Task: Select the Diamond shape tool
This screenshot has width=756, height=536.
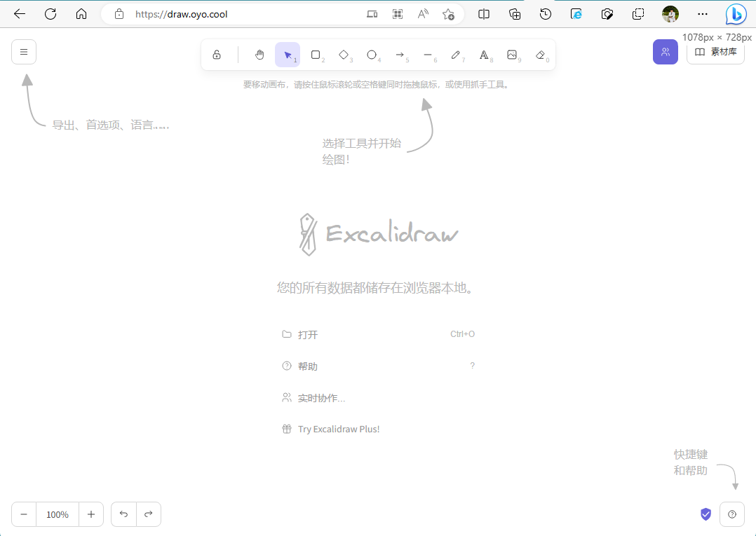Action: [344, 55]
